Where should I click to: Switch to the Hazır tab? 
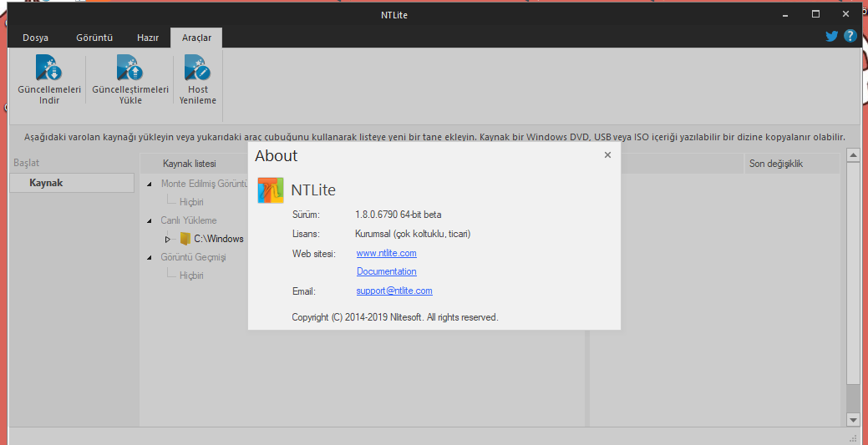coord(147,38)
